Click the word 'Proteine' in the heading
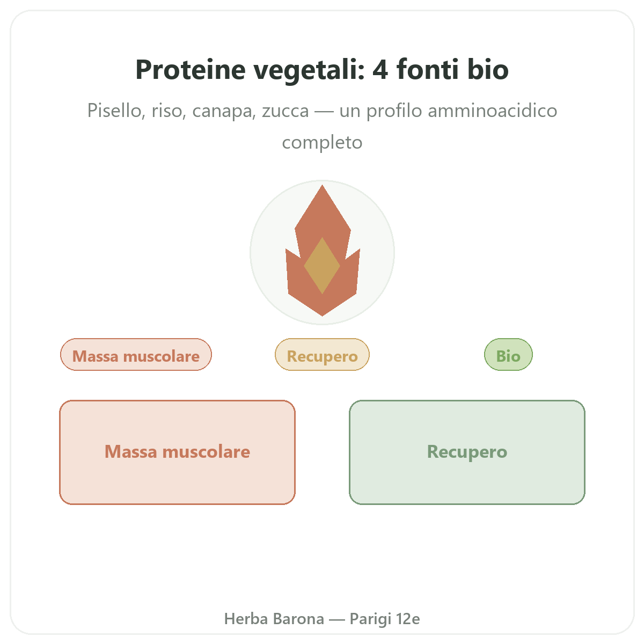 pyautogui.click(x=190, y=69)
